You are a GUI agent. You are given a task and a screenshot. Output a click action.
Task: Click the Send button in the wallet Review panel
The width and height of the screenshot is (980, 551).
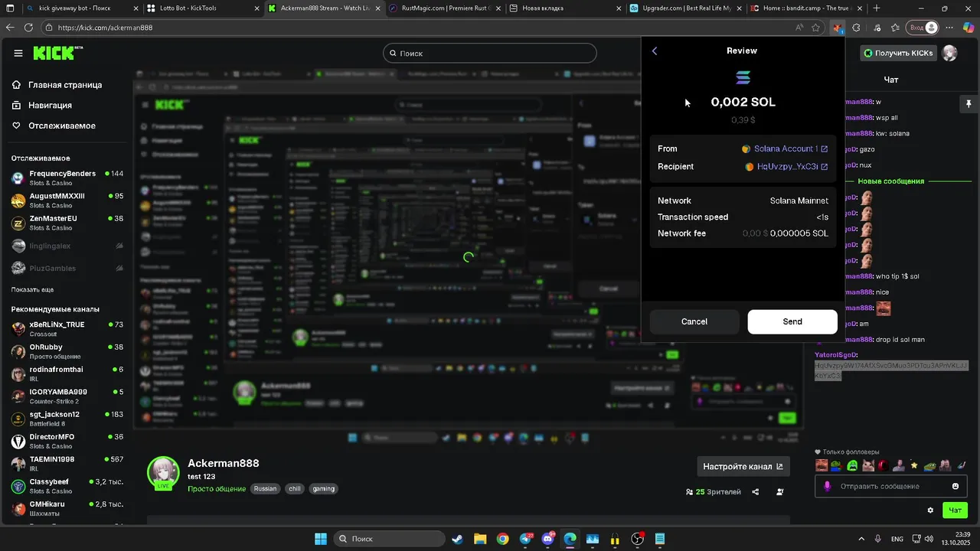[x=792, y=321]
